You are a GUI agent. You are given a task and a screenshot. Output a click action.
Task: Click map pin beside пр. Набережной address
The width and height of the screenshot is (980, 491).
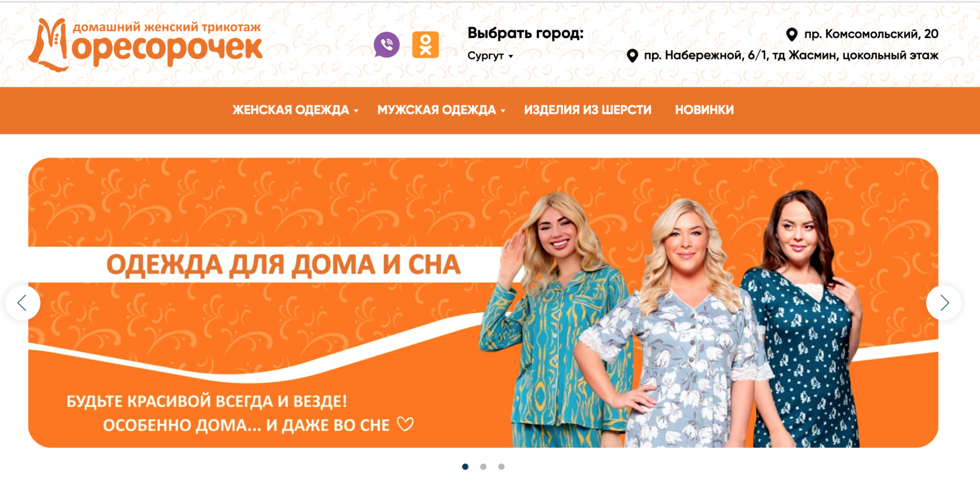click(632, 55)
